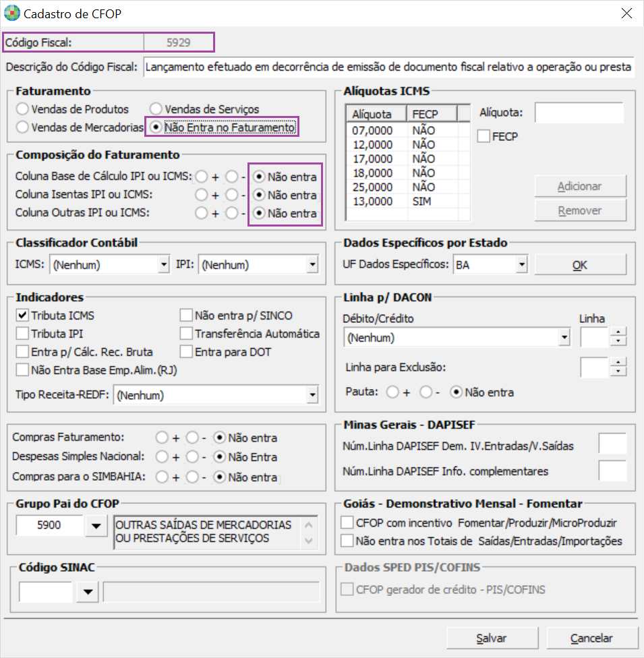The height and width of the screenshot is (658, 644).
Task: Click the Alíquota input field
Action: (x=579, y=113)
